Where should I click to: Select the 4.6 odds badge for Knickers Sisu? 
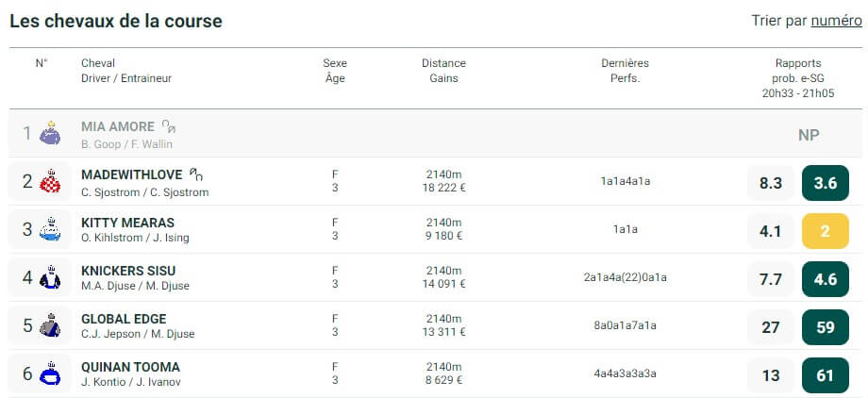[x=825, y=279]
